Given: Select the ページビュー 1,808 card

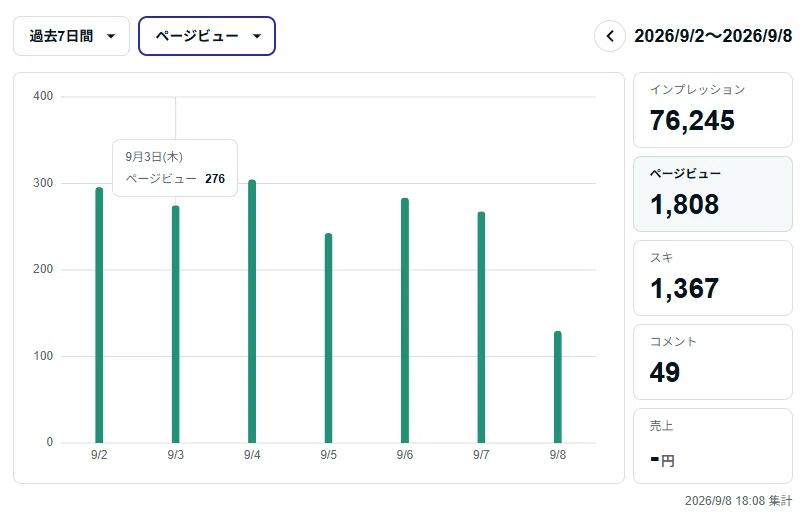Looking at the screenshot, I should click(x=713, y=194).
